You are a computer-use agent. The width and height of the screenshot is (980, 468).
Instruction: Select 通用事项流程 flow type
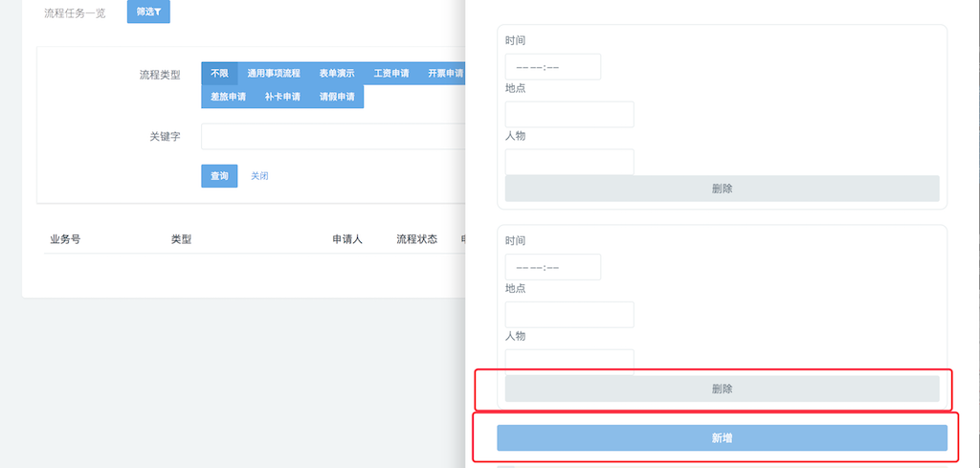pyautogui.click(x=274, y=73)
